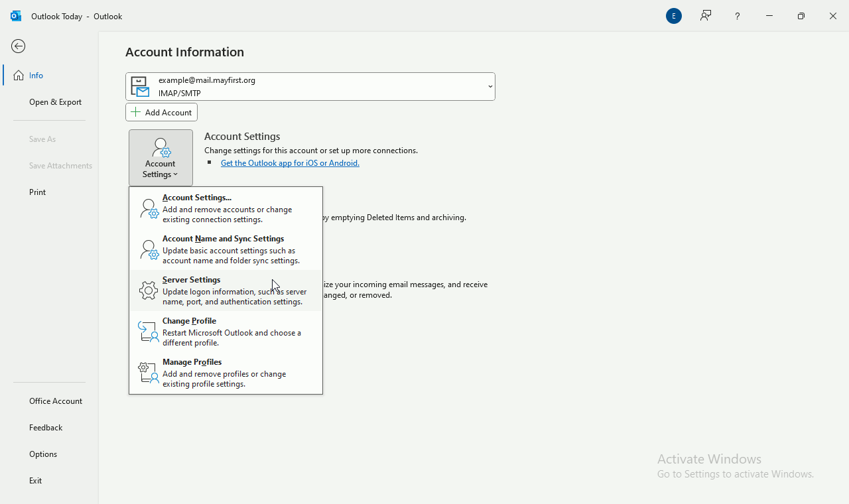
Task: Expand the account selection dropdown
Action: [490, 87]
